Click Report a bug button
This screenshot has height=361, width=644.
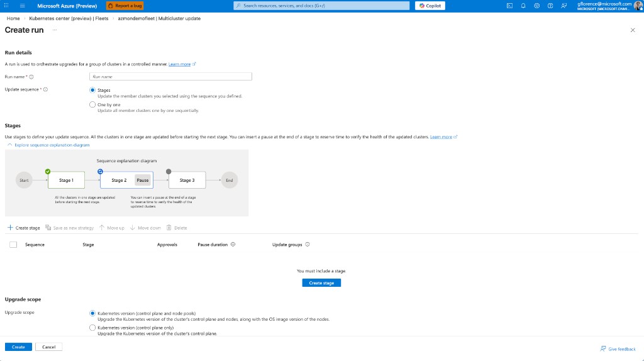(x=125, y=6)
